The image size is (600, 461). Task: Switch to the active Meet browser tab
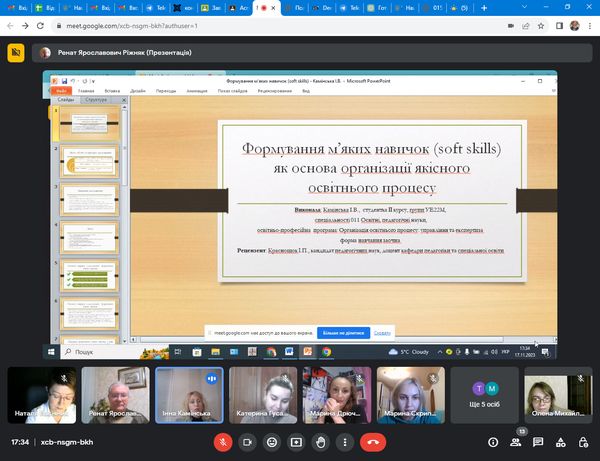264,7
